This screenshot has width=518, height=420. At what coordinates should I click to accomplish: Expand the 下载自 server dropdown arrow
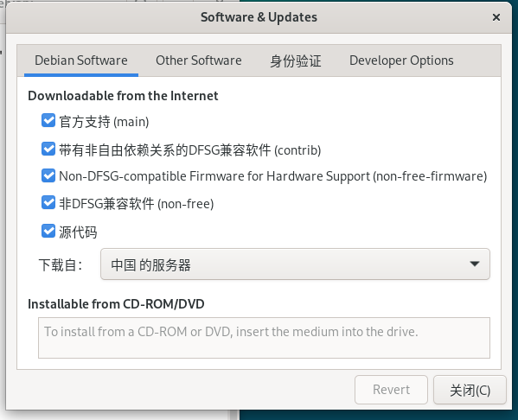(475, 264)
